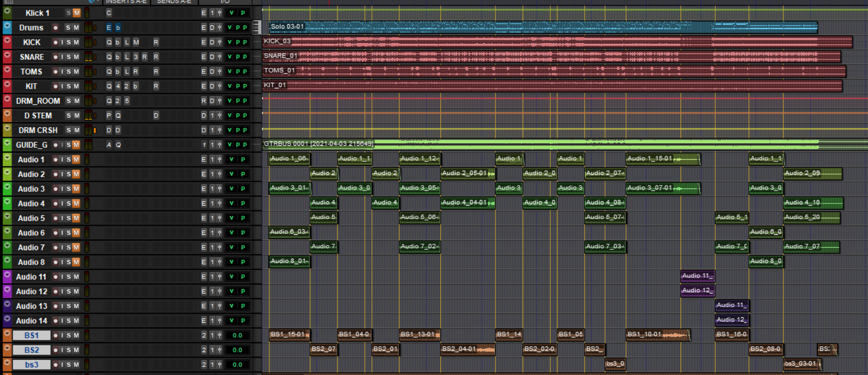Expand the Audio 12 track menu arrow
The height and width of the screenshot is (375, 868).
pos(7,291)
